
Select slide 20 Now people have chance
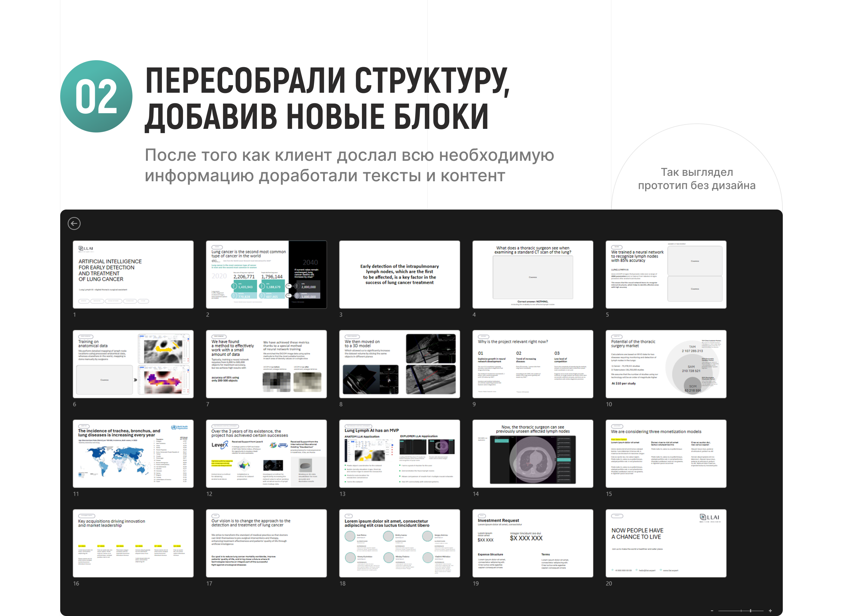666,543
